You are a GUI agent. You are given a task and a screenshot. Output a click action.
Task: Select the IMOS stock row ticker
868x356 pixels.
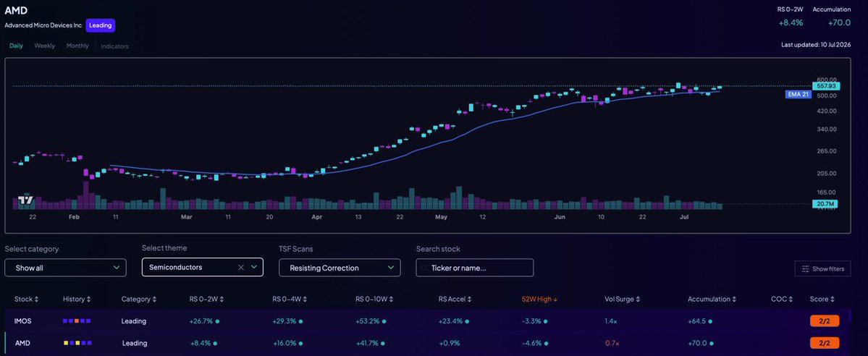pyautogui.click(x=23, y=321)
